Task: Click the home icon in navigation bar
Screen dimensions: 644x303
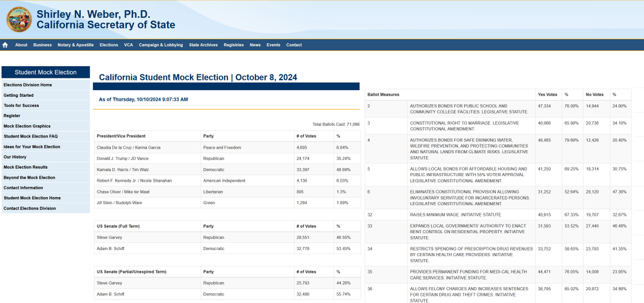Action: click(x=5, y=45)
